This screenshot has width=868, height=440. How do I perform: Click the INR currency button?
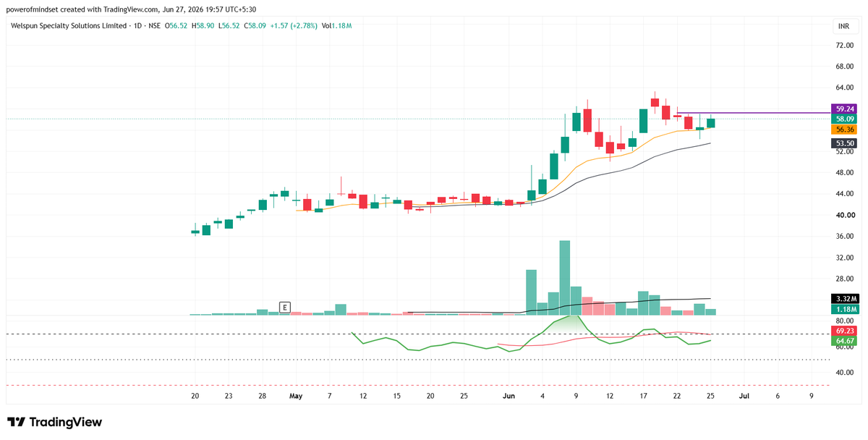click(x=843, y=26)
